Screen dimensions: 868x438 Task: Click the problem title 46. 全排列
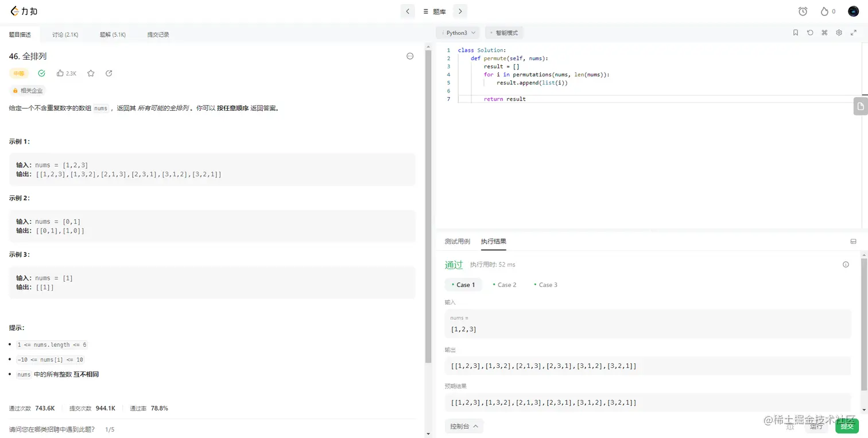point(28,56)
